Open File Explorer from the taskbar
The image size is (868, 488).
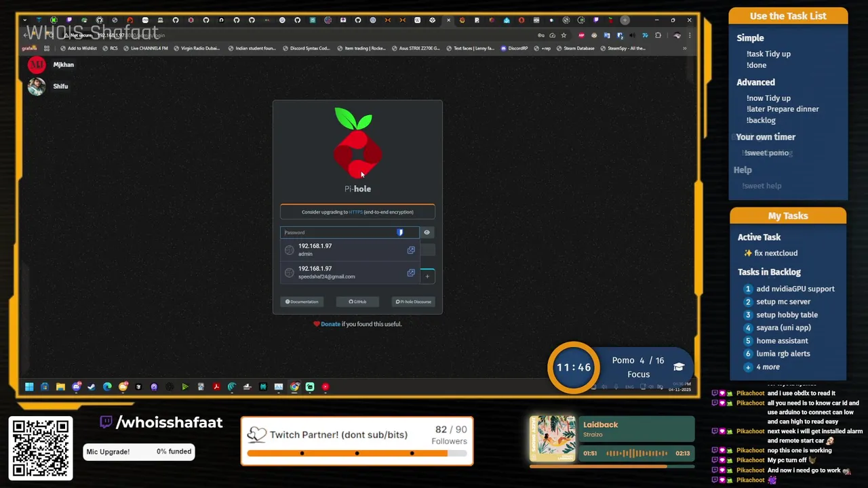(x=60, y=387)
